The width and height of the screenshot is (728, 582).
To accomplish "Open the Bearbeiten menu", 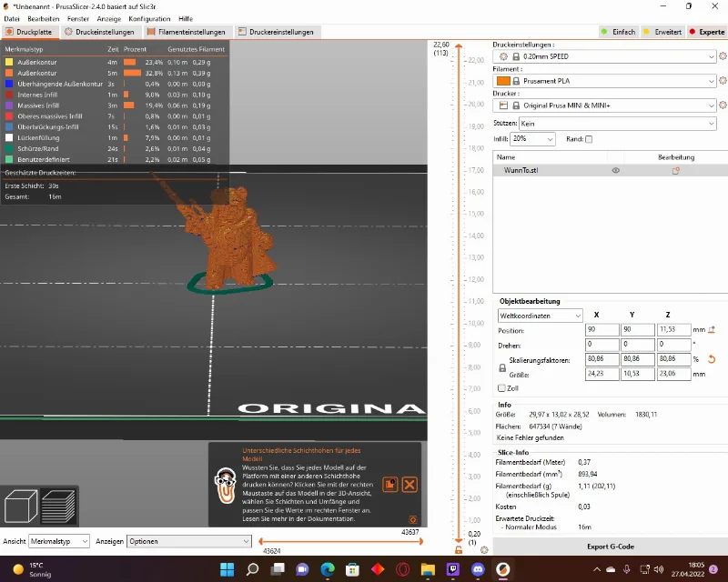I will (x=43, y=18).
